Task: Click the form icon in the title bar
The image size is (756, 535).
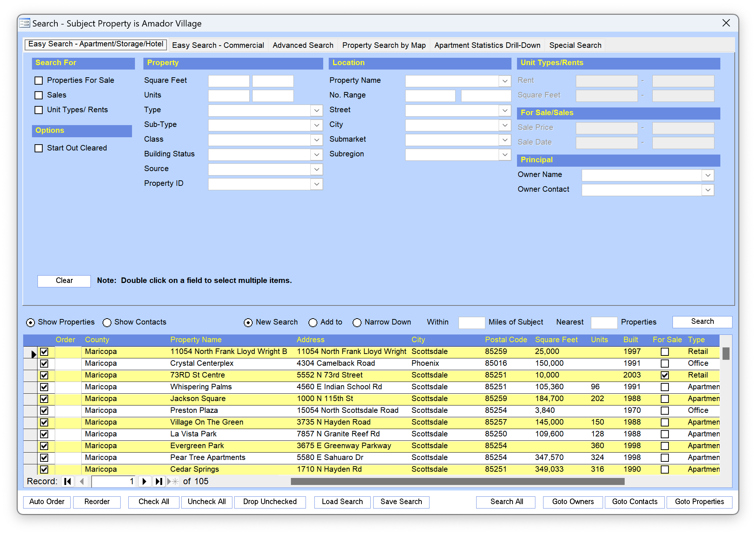Action: point(24,23)
